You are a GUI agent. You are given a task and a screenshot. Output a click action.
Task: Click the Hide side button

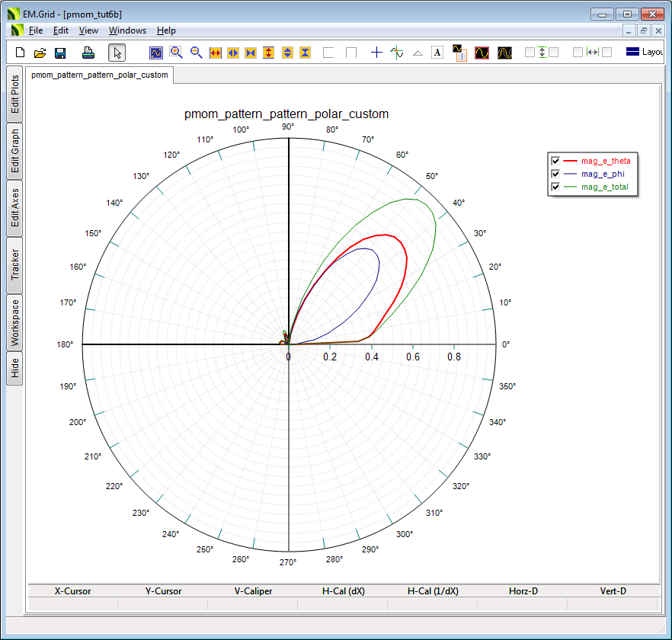click(x=14, y=369)
